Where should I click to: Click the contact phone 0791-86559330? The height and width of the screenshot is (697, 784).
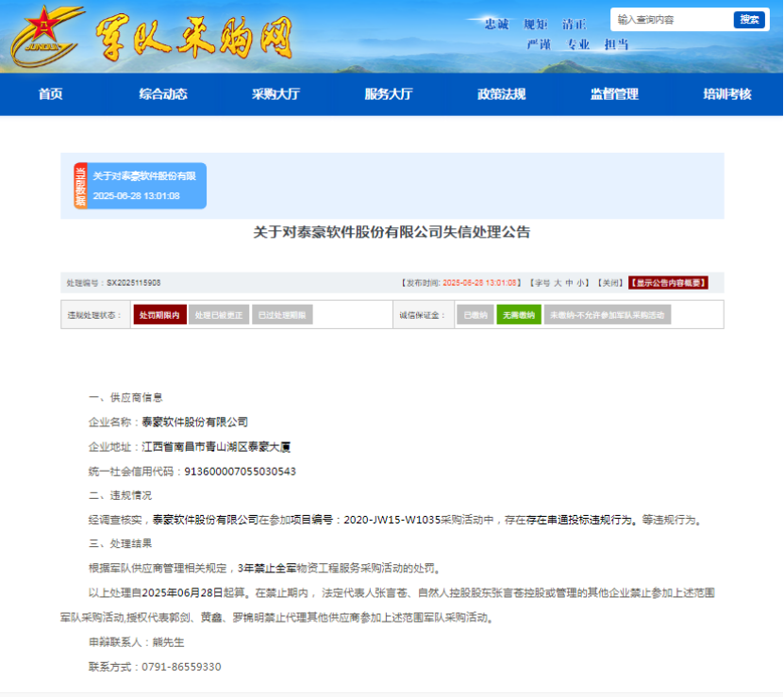pyautogui.click(x=181, y=667)
